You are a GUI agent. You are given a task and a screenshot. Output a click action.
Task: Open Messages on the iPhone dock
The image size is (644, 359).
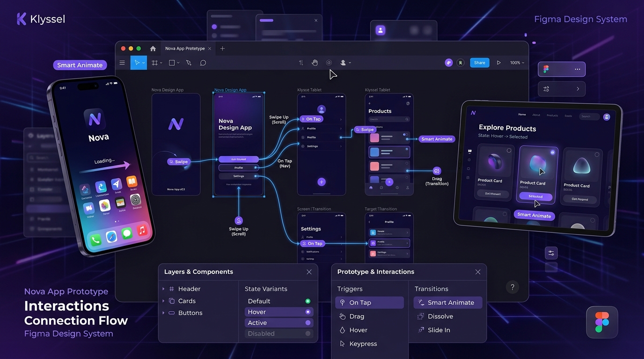coord(127,233)
